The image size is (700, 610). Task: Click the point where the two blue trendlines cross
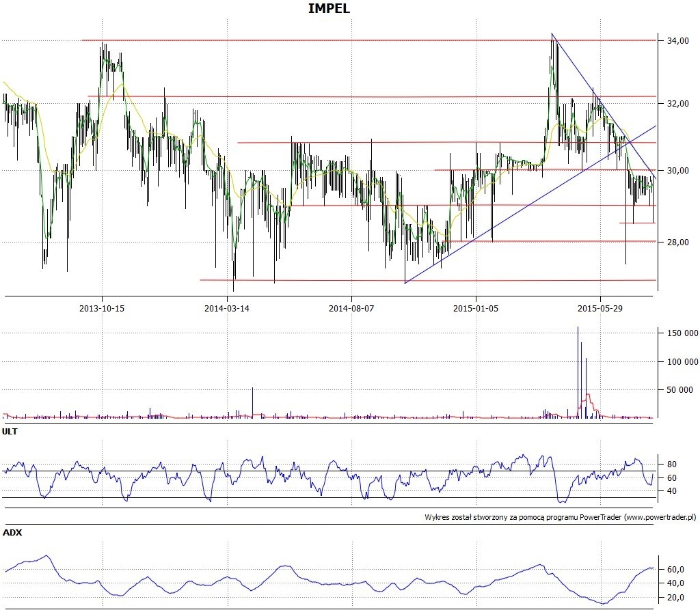629,142
